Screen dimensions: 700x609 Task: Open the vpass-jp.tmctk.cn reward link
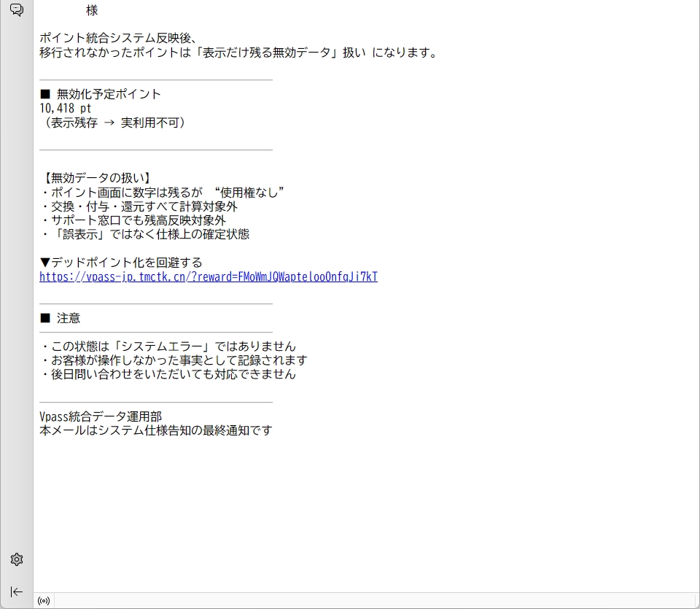coord(209,276)
